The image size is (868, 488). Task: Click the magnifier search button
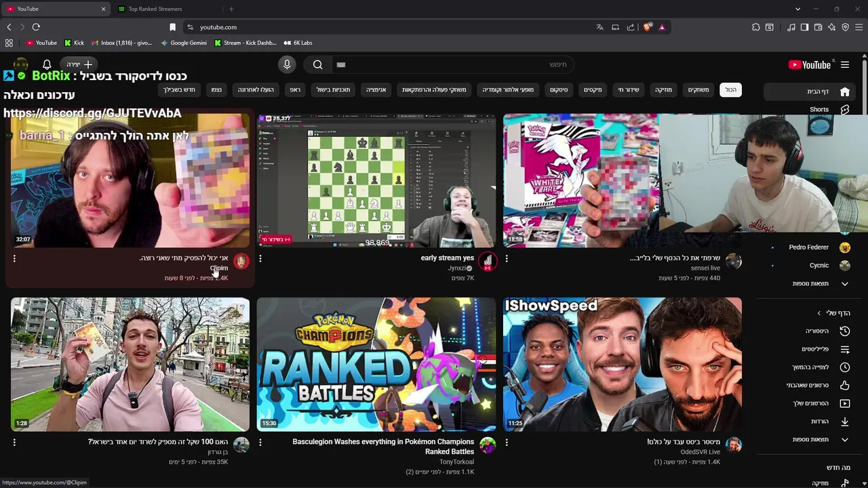[x=317, y=64]
